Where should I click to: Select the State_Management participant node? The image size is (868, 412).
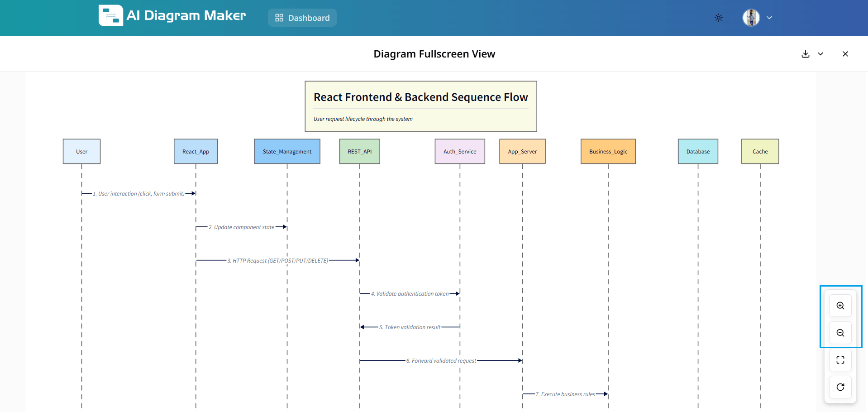[287, 152]
